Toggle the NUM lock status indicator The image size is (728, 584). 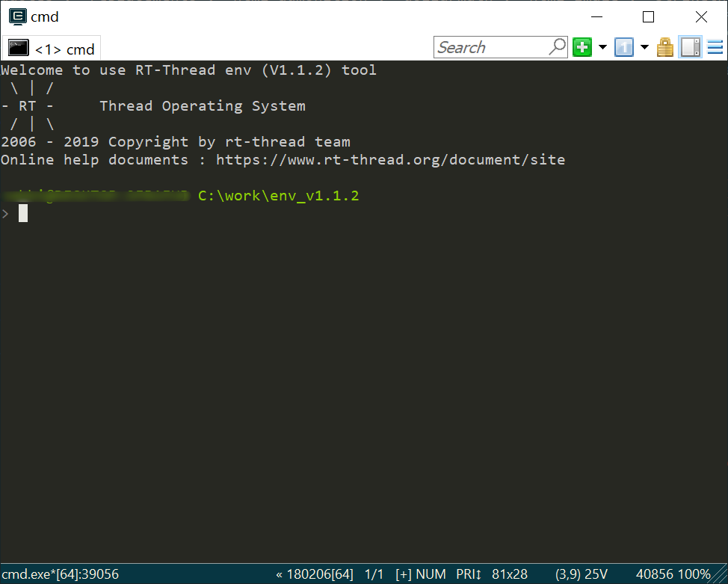431,574
